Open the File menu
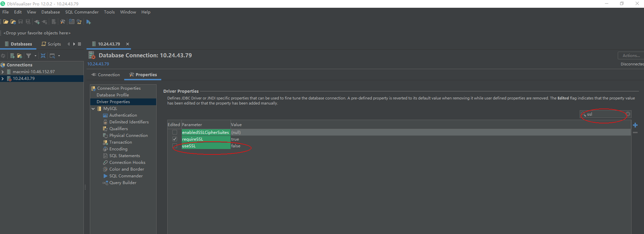Screen dimensions: 644x234 point(6,12)
